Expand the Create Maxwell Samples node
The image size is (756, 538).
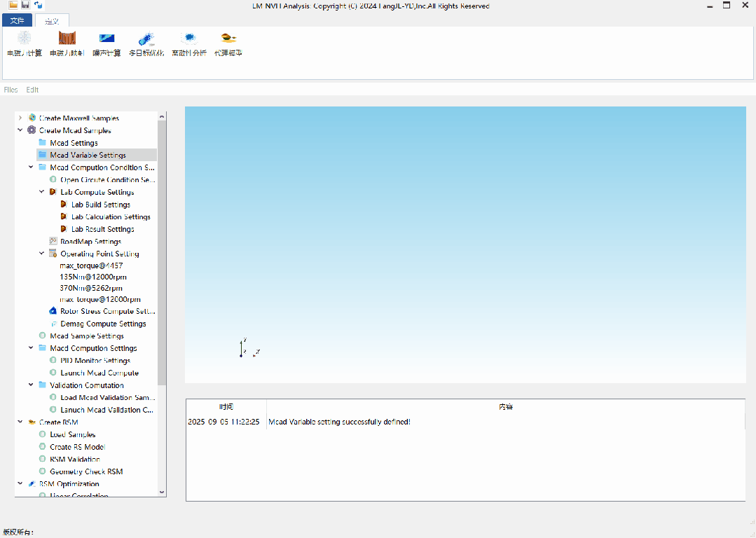click(20, 118)
